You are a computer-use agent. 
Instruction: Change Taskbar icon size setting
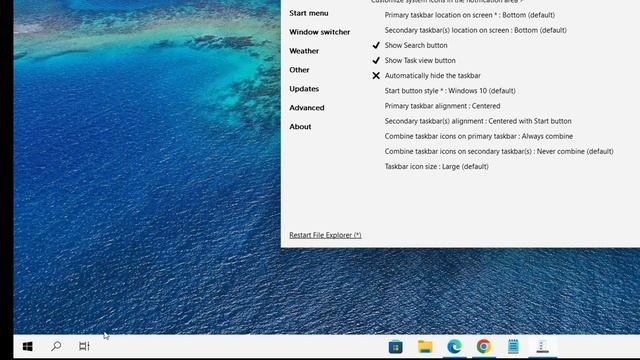click(x=436, y=166)
